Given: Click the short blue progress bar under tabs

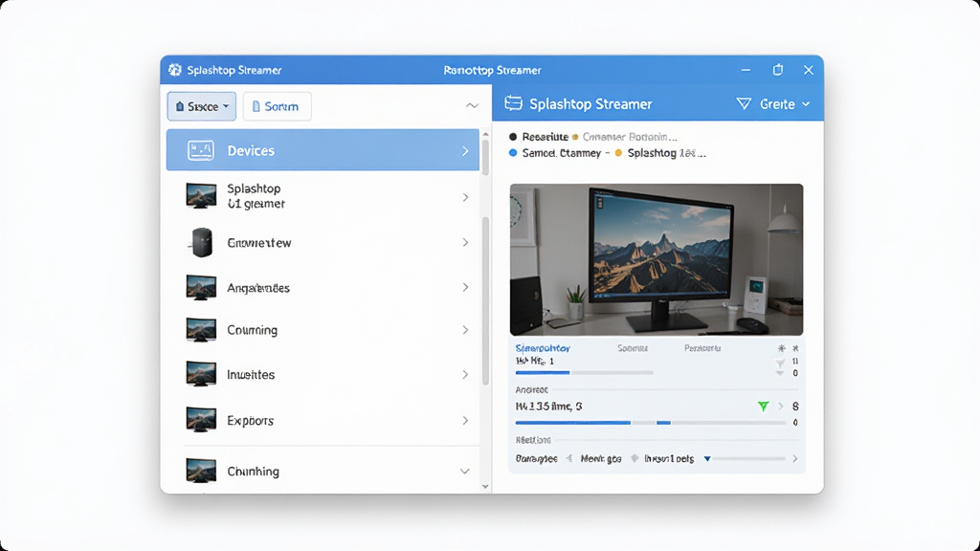Looking at the screenshot, I should [x=543, y=372].
